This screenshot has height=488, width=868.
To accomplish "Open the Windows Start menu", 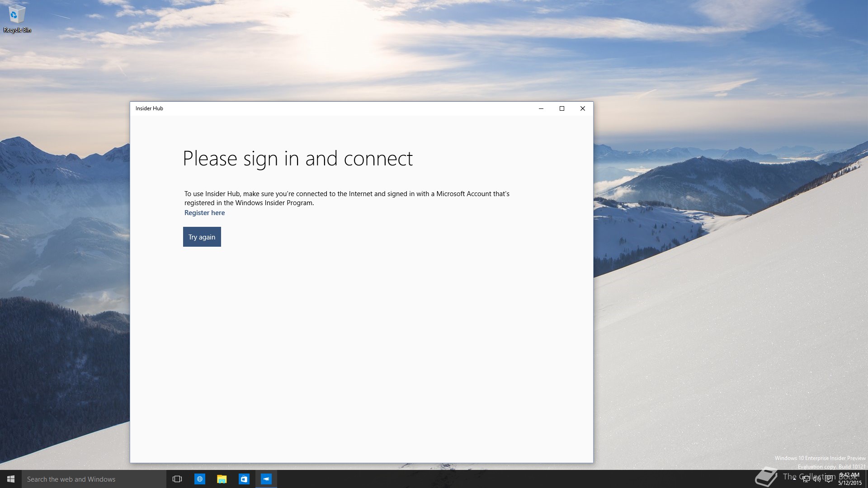I will click(x=11, y=479).
